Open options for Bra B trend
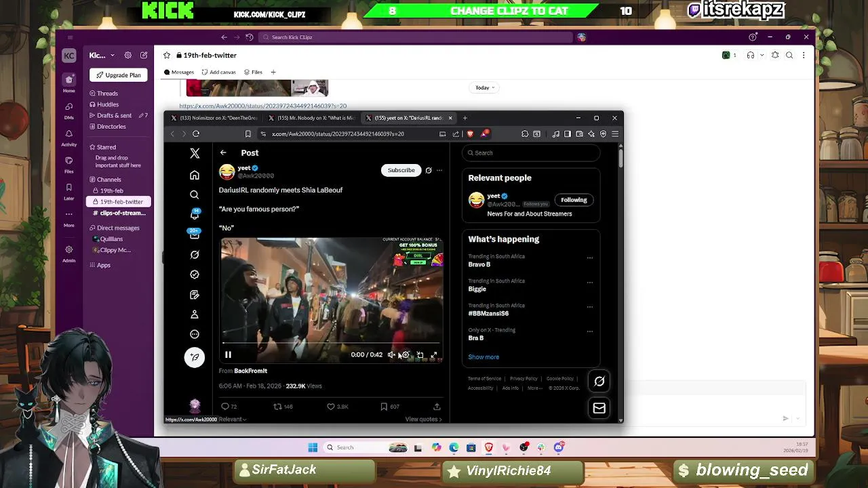Viewport: 868px width, 488px height. (589, 331)
